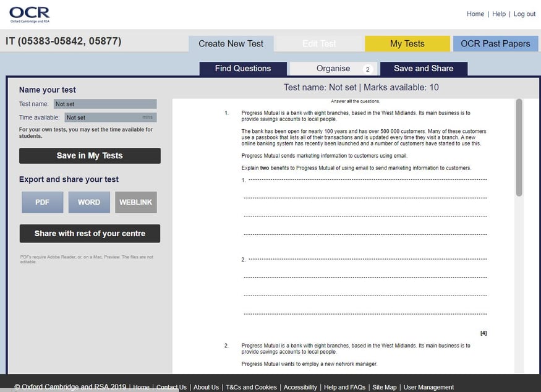Select the Save and Share step
This screenshot has height=392, width=541.
pyautogui.click(x=424, y=69)
